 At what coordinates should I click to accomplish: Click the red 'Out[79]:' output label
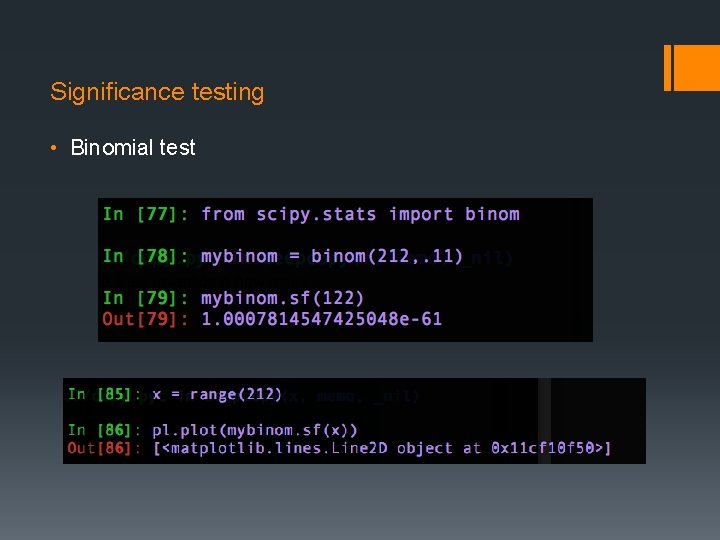click(x=146, y=319)
